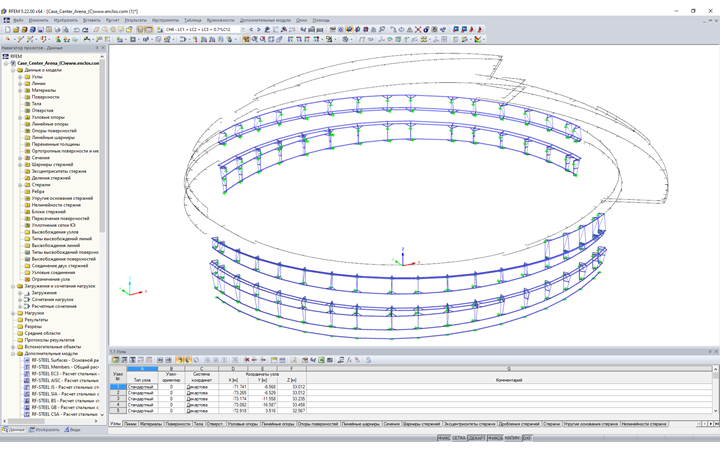The width and height of the screenshot is (720, 450).
Task: Expand the Нагрузки tree node
Action: [13, 313]
